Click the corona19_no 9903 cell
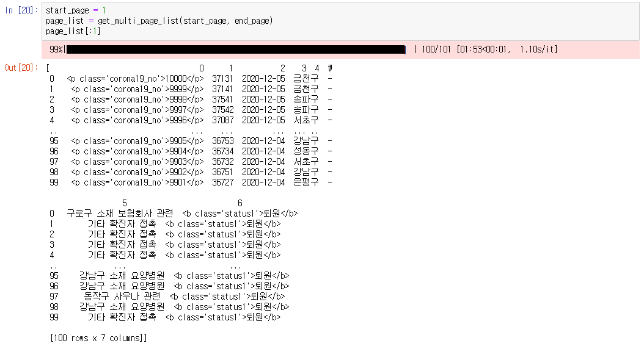Viewport: 644px width, 346px height. 137,162
